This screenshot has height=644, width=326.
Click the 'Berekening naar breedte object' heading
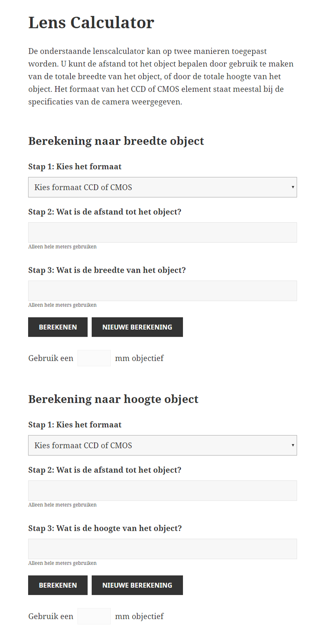[116, 141]
